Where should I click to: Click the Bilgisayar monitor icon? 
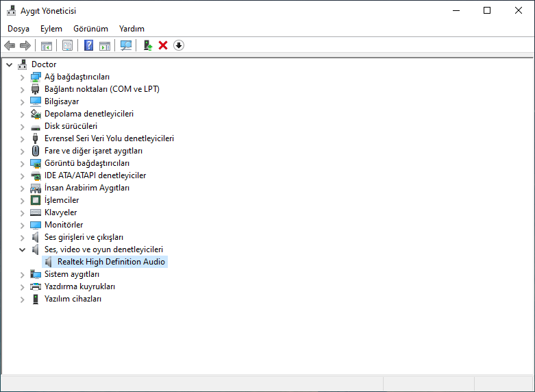[36, 101]
